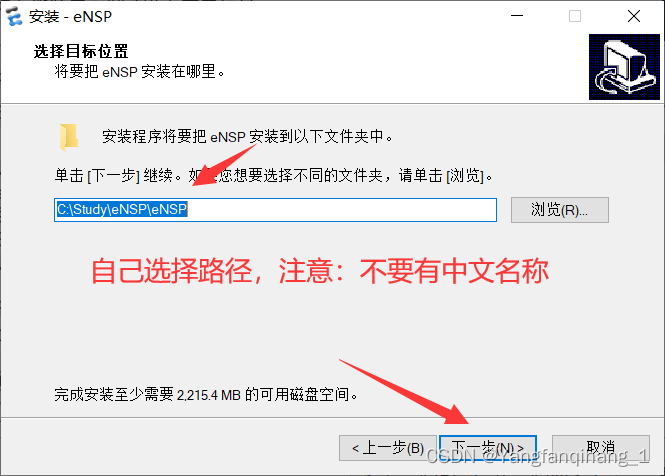This screenshot has height=476, width=665.
Task: Focus the C:\Study\eNSP\eNSP install path field
Action: pyautogui.click(x=275, y=210)
